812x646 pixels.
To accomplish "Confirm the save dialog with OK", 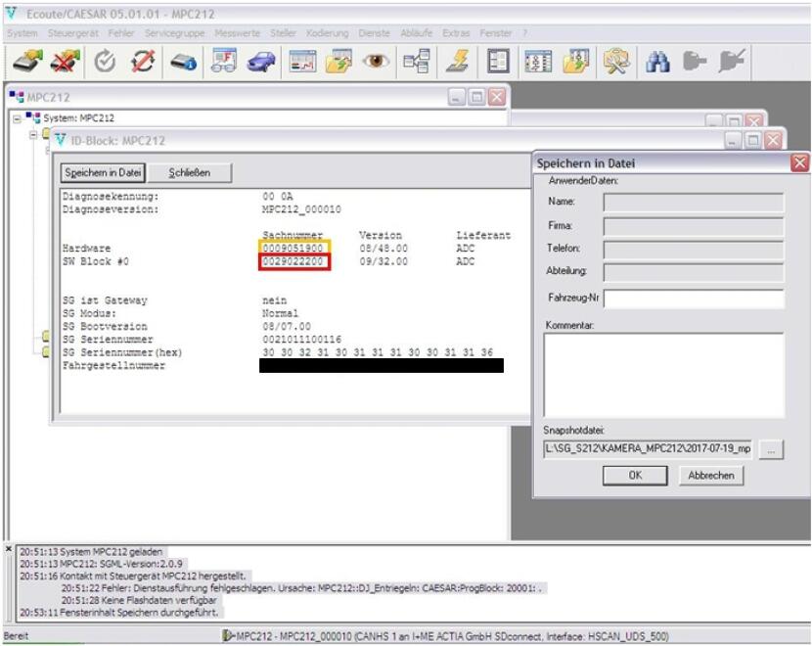I will (x=635, y=475).
